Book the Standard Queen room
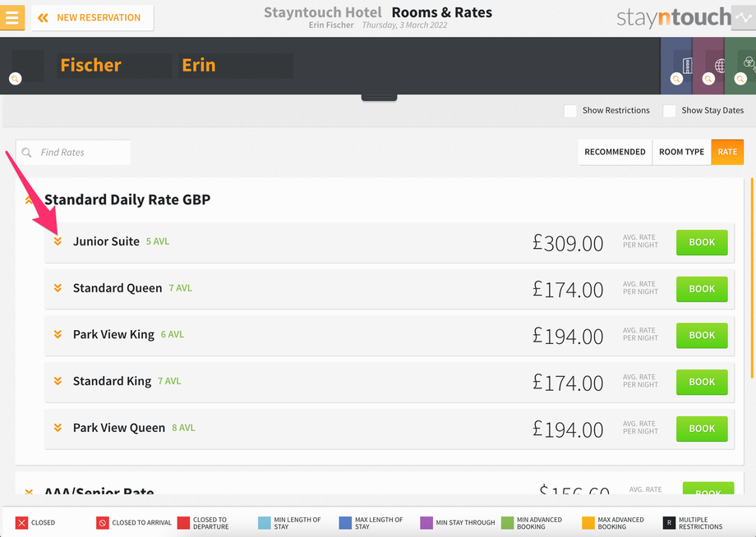Image resolution: width=756 pixels, height=537 pixels. 702,289
